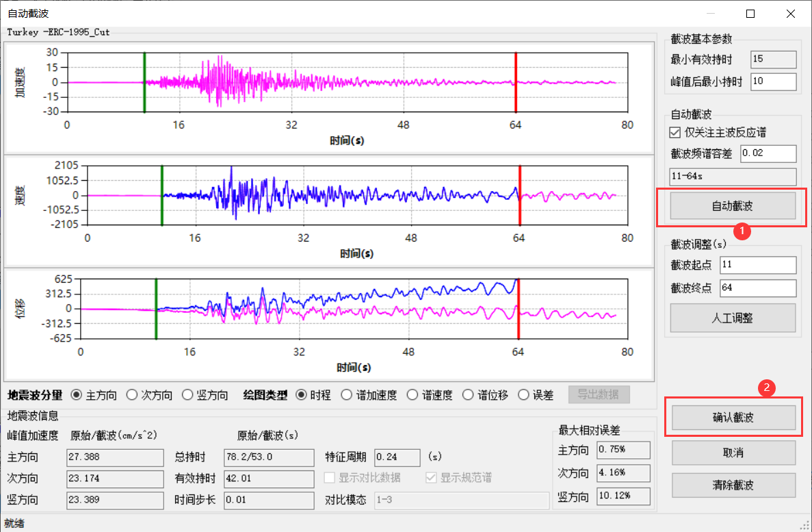Switch plot type to 谱加速度
Viewport: 812px width, 532px height.
click(346, 395)
